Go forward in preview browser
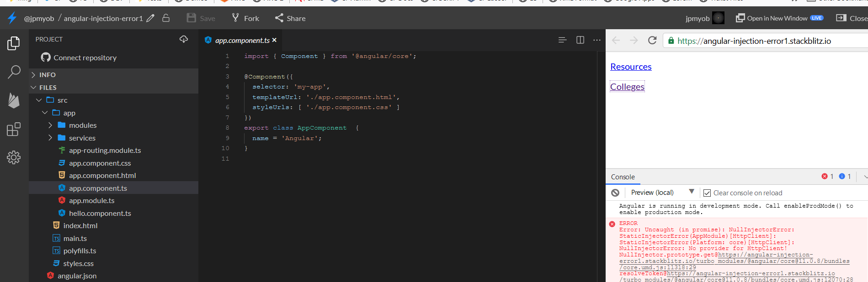The image size is (868, 282). 634,41
